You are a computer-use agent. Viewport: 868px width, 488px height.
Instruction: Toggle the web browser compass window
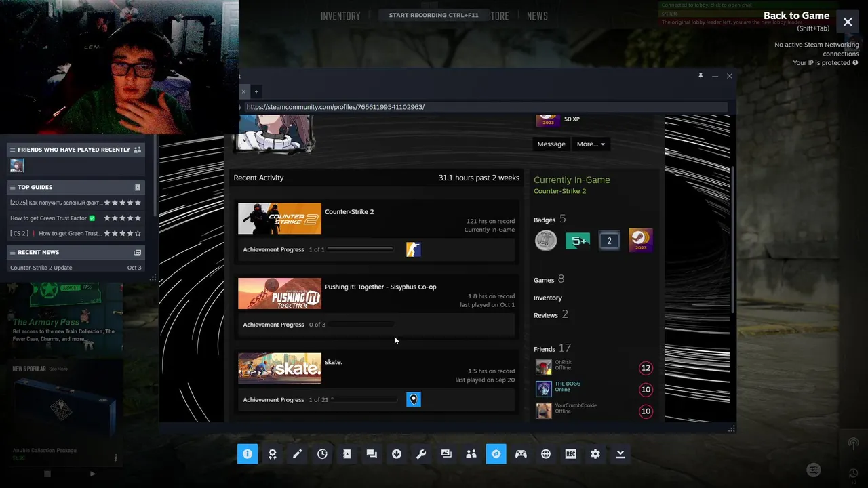click(x=496, y=454)
